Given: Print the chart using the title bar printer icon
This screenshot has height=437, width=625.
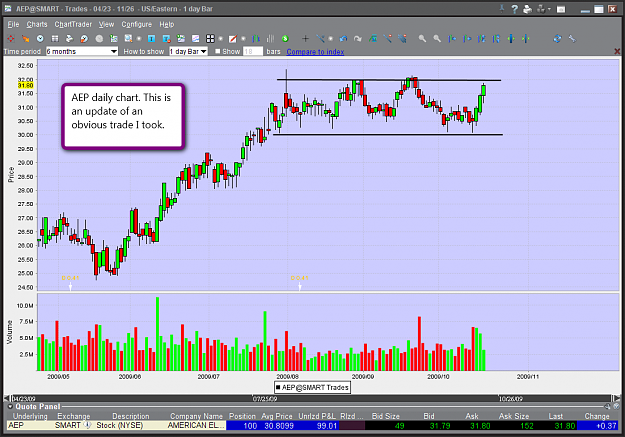Looking at the screenshot, I should click(527, 9).
